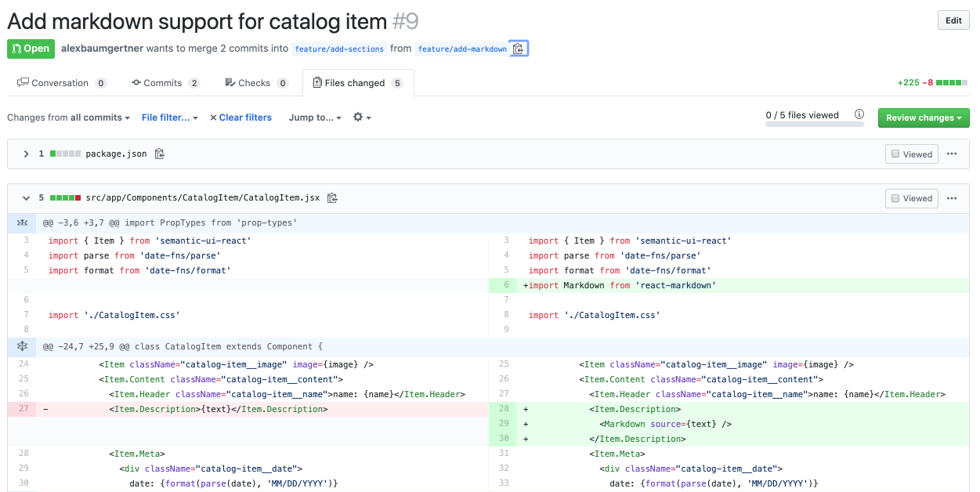980x492 pixels.
Task: Click the files viewed progress bar
Action: point(814,125)
